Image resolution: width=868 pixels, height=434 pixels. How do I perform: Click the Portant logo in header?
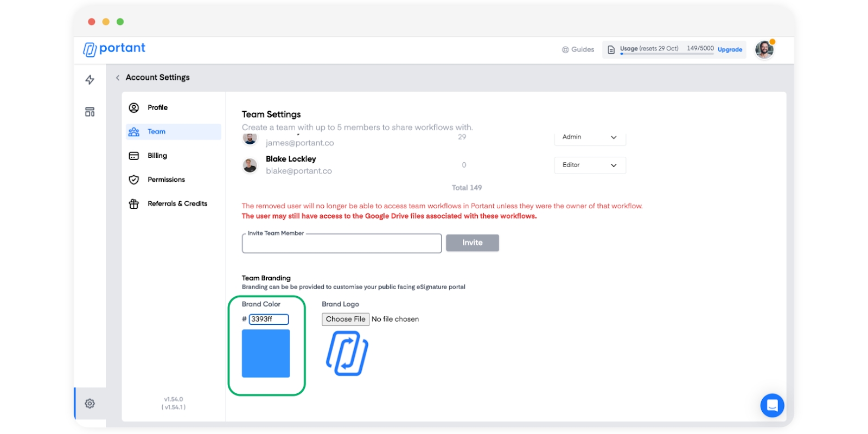[114, 49]
